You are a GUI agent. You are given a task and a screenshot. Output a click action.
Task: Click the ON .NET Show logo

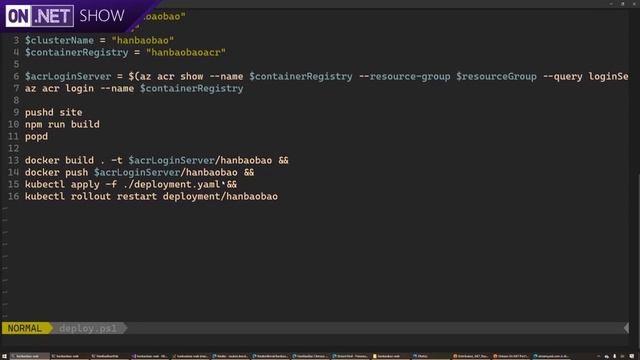[x=65, y=16]
